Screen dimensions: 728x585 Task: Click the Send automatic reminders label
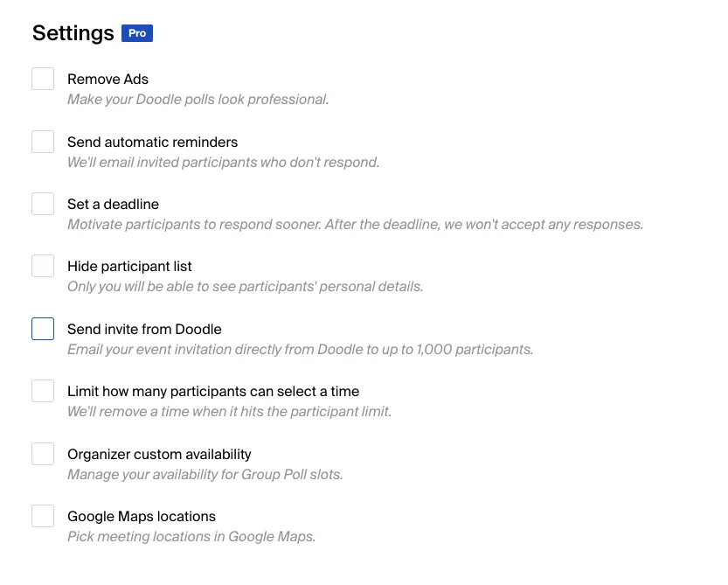[152, 142]
